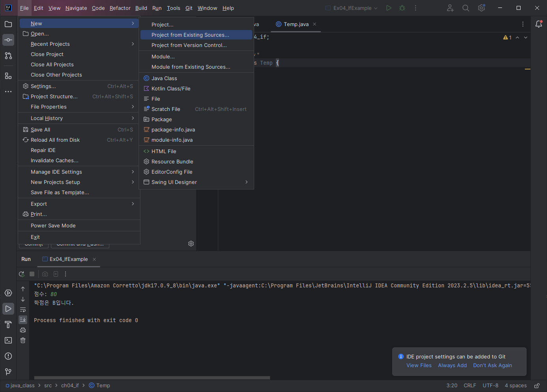The height and width of the screenshot is (392, 547).
Task: Open the Services tool window icon
Action: tap(8, 293)
